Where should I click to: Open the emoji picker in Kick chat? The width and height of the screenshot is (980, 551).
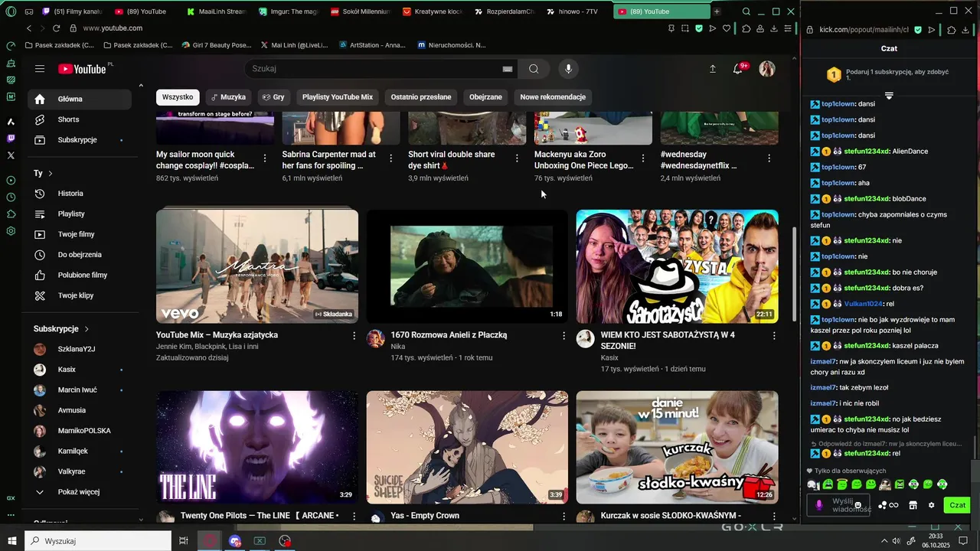point(858,505)
